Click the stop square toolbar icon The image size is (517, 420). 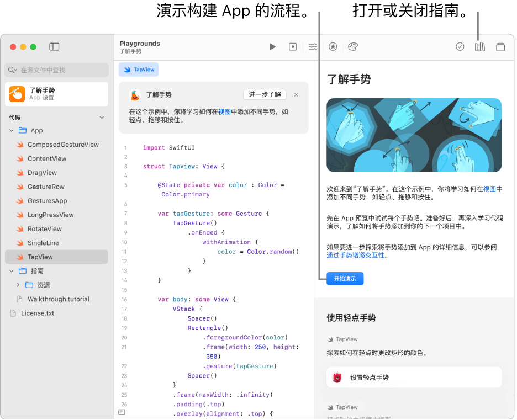293,47
